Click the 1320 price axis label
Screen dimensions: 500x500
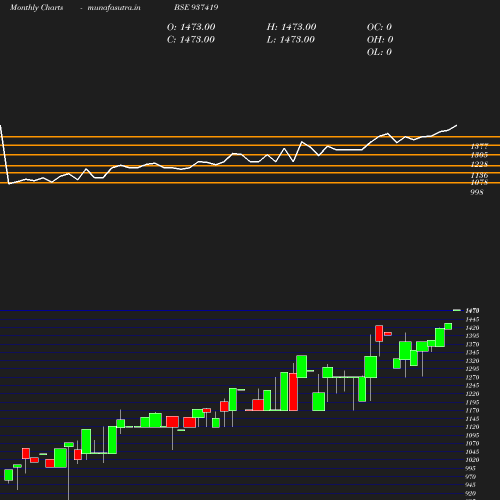(x=472, y=361)
